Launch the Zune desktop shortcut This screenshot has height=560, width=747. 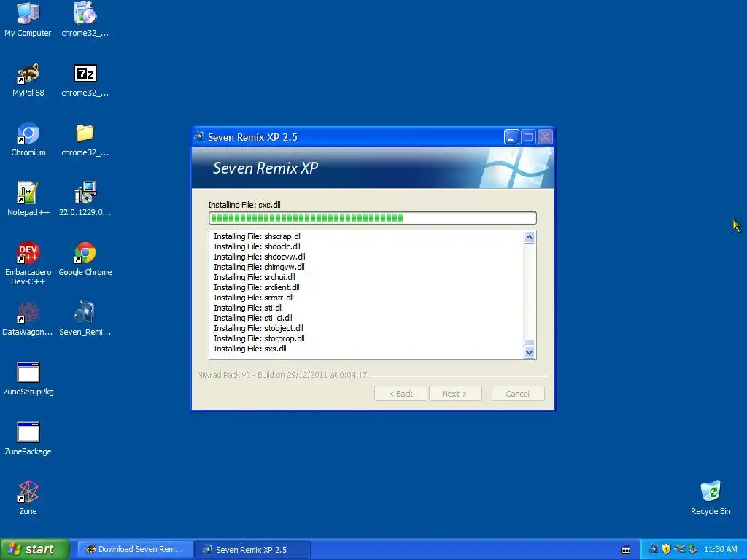coord(28,498)
